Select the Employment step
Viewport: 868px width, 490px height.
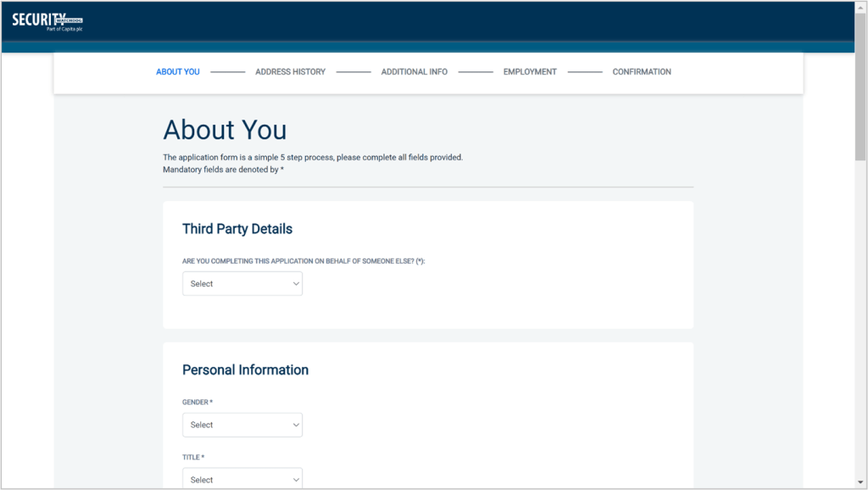point(530,72)
